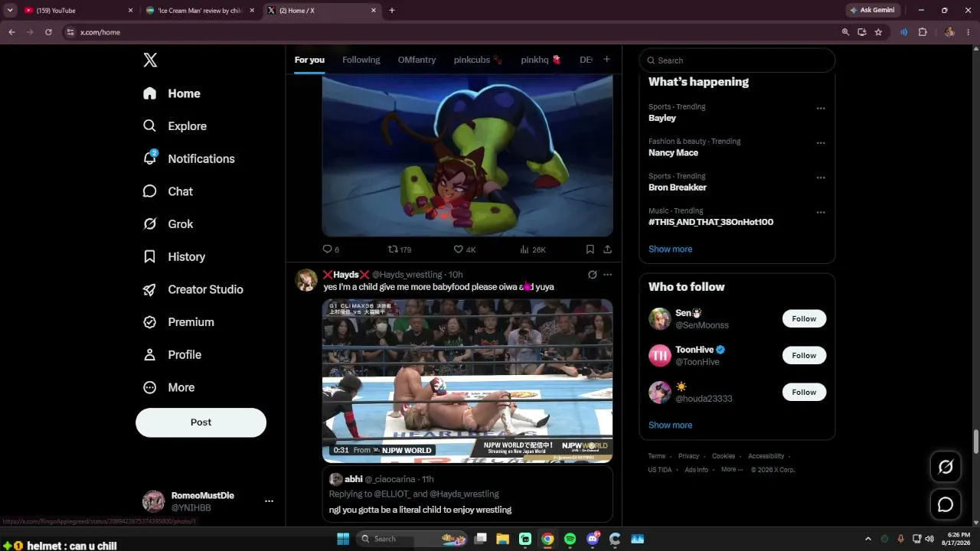Screen dimensions: 980x551
Task: Like the cartoon post with 4K likes
Action: (x=465, y=249)
